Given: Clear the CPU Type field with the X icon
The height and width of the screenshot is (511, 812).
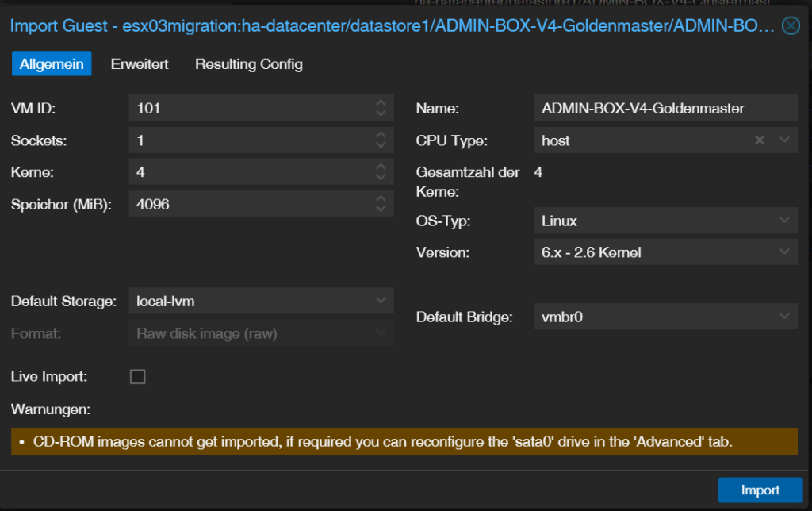Looking at the screenshot, I should tap(759, 140).
